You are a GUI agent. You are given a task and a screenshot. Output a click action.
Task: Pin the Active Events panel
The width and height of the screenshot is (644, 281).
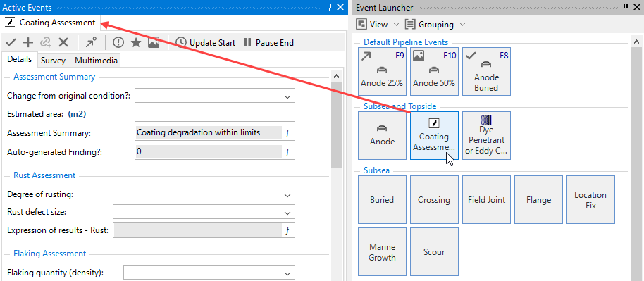[329, 7]
